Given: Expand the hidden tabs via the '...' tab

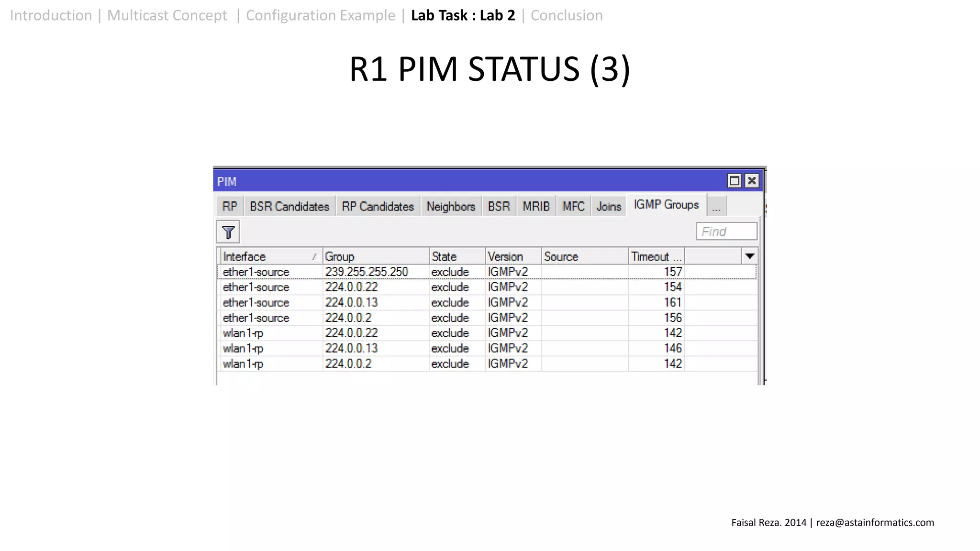Looking at the screenshot, I should pyautogui.click(x=716, y=207).
